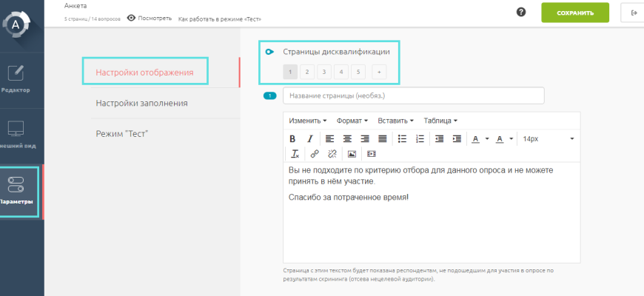Screen dimensions: 644x296
Task: Open the help question mark icon
Action: click(x=521, y=13)
